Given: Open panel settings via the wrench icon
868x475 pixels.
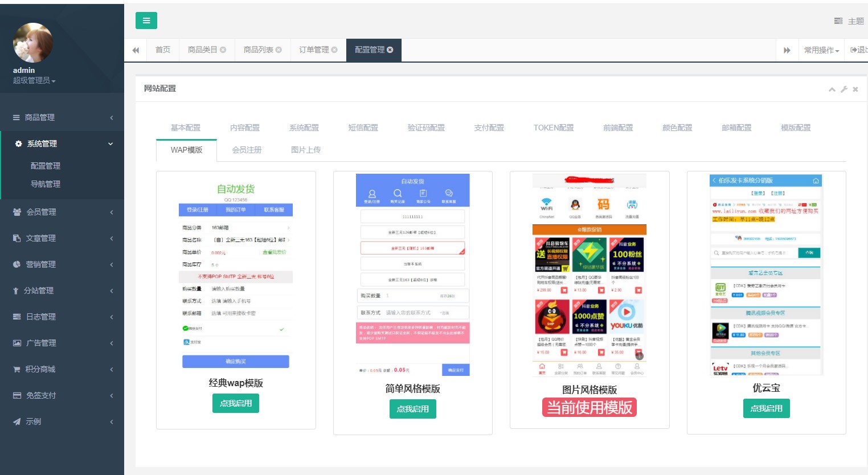Looking at the screenshot, I should (844, 89).
